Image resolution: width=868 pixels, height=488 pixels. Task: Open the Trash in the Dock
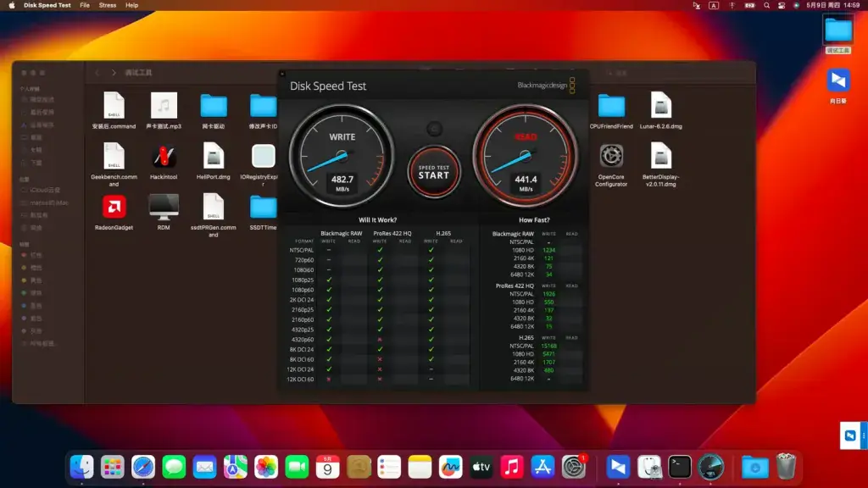(786, 467)
